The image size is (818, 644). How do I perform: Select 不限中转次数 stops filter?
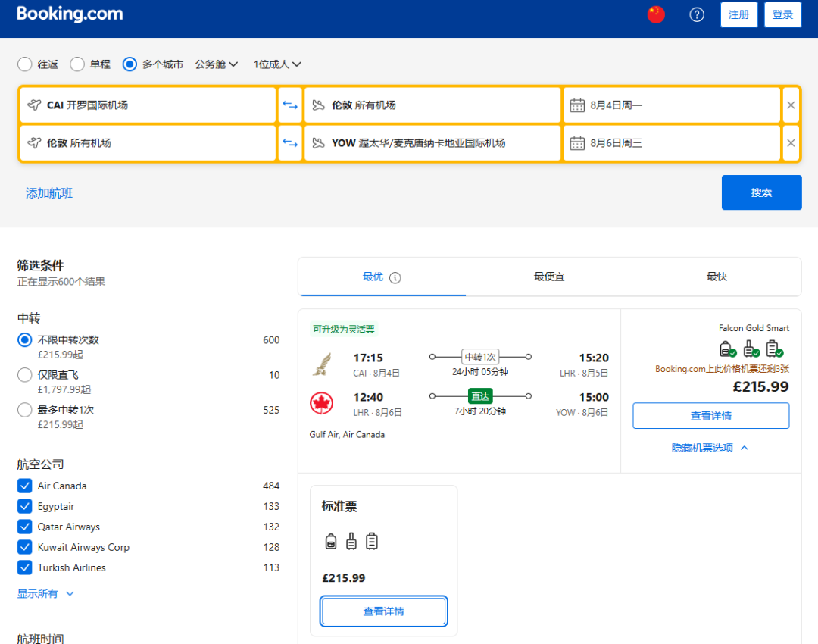[24, 340]
